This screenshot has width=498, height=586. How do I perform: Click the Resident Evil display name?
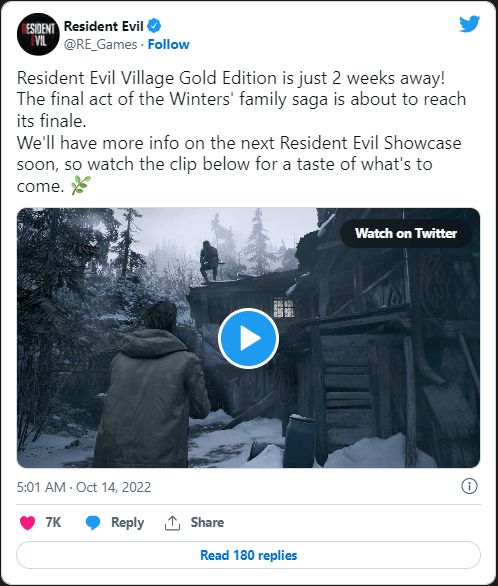(x=103, y=27)
